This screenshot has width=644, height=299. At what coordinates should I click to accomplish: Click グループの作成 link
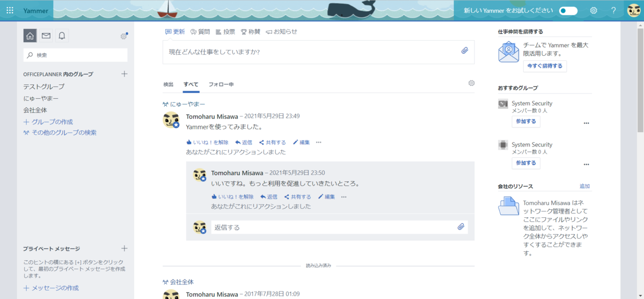48,122
